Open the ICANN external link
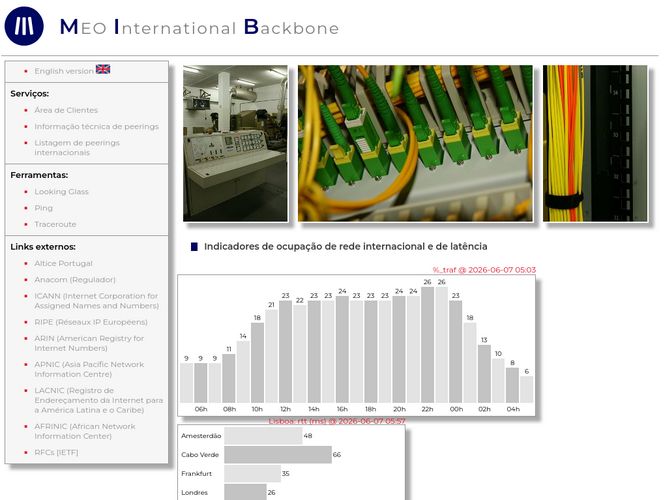The height and width of the screenshot is (500, 668). [97, 301]
